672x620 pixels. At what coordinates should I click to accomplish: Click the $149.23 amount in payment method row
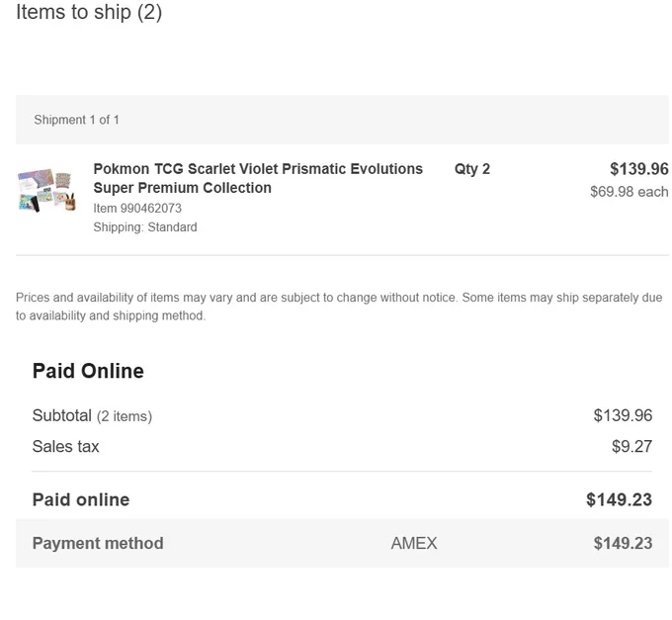pyautogui.click(x=623, y=543)
